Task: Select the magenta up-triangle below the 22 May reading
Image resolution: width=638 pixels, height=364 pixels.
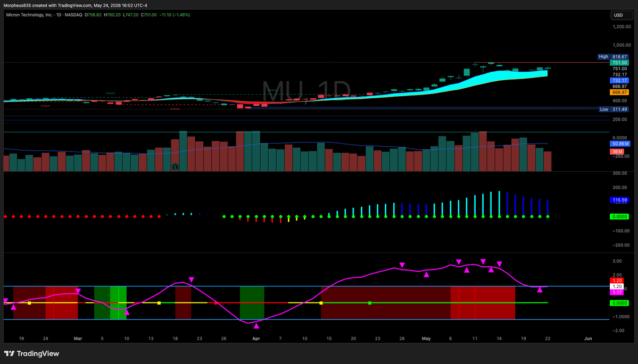Action: (540, 290)
